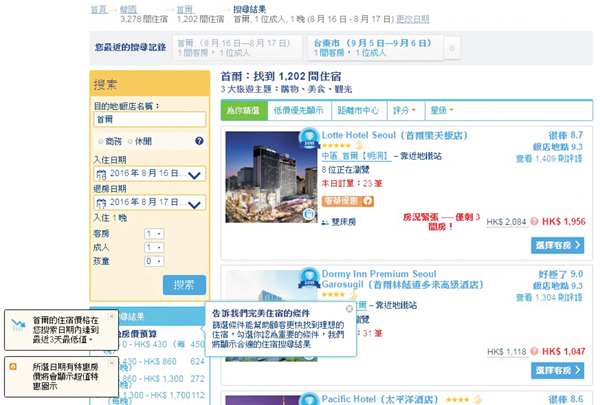
Task: Click price info icon for Lotte Hotel
Action: click(532, 222)
